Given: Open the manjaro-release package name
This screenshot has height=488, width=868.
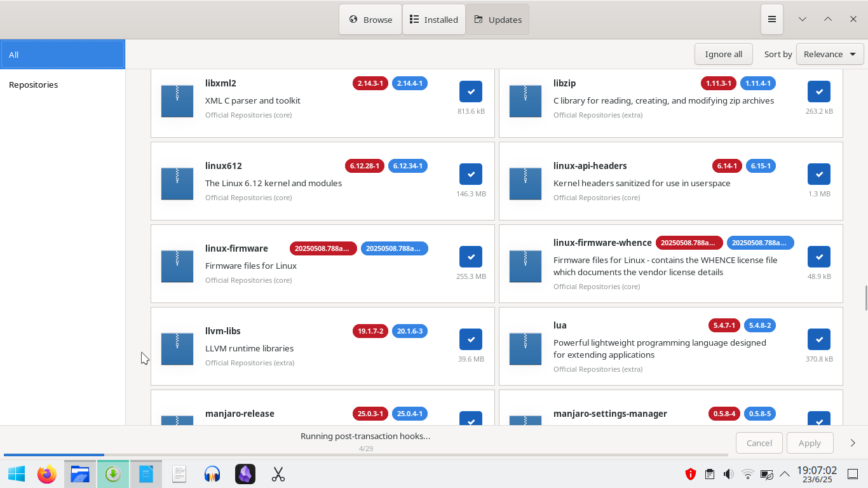Looking at the screenshot, I should click(240, 414).
